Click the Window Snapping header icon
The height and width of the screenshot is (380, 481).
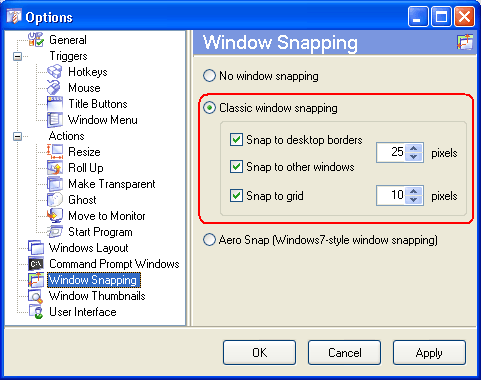(x=465, y=42)
